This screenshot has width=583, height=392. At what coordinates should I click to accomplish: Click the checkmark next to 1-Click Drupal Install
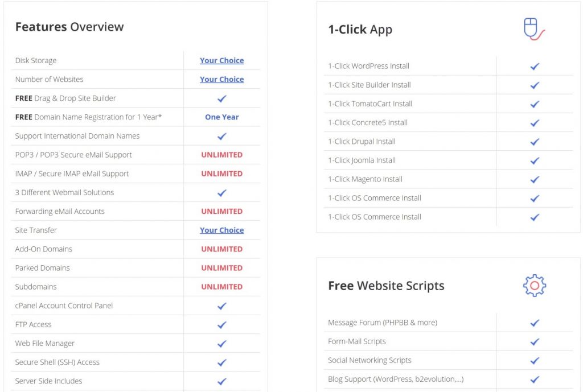(535, 142)
